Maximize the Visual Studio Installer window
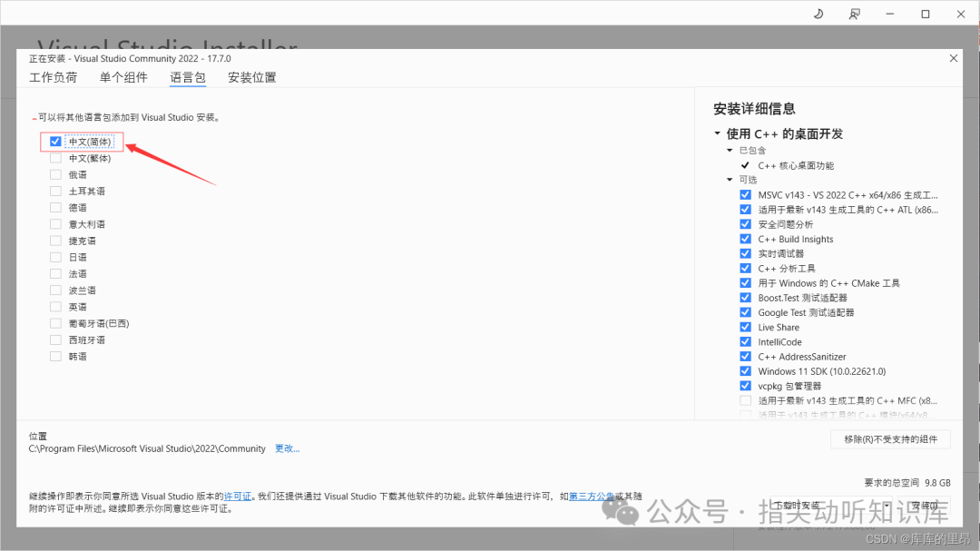This screenshot has height=551, width=980. (x=925, y=14)
